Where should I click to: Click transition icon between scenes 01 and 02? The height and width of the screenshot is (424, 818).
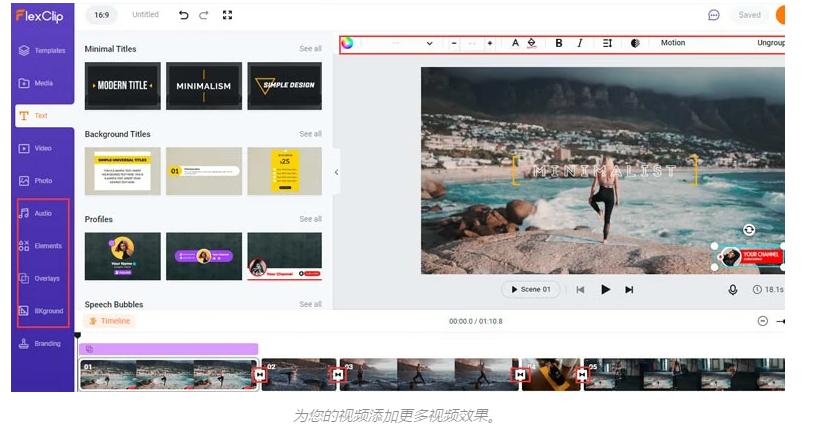pos(260,374)
